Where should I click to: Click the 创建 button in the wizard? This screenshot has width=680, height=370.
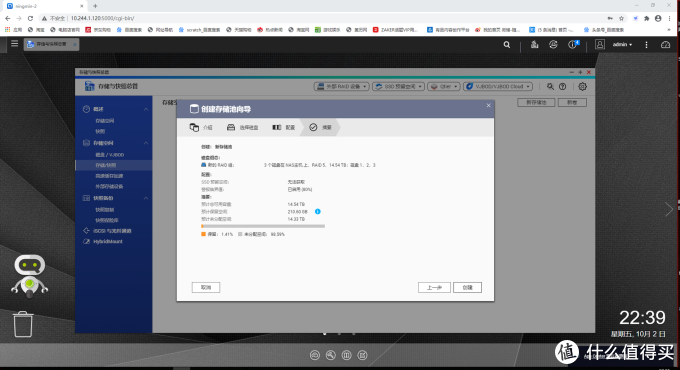[468, 288]
